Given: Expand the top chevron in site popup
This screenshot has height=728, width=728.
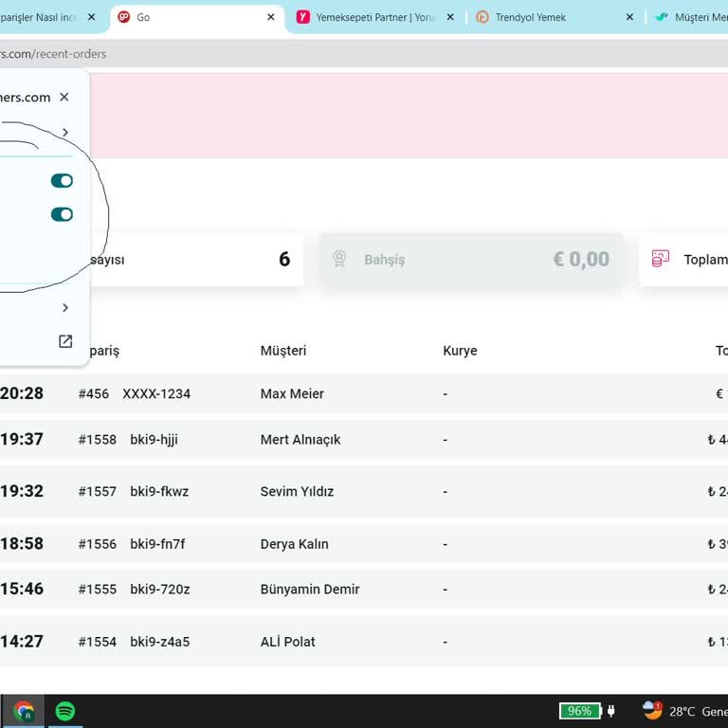Looking at the screenshot, I should pyautogui.click(x=65, y=133).
